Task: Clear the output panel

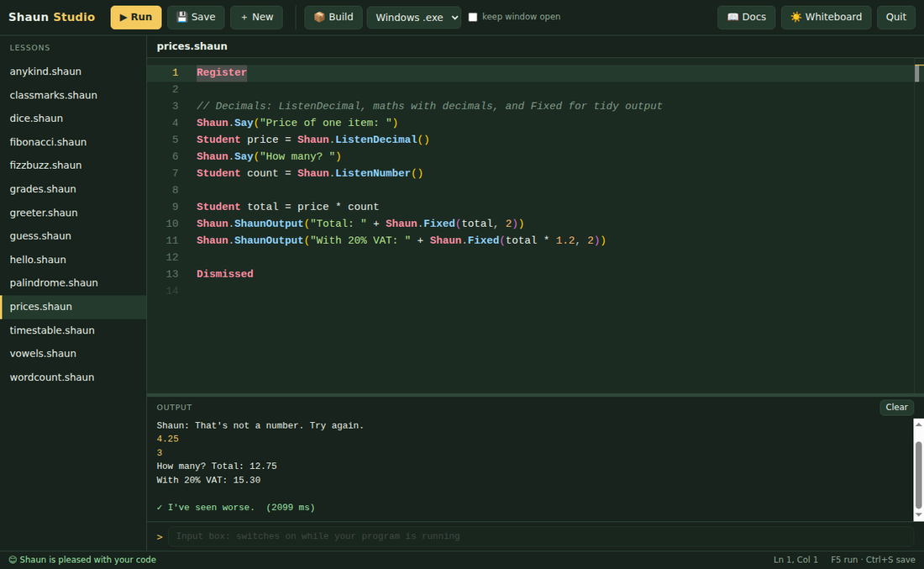Action: point(896,408)
